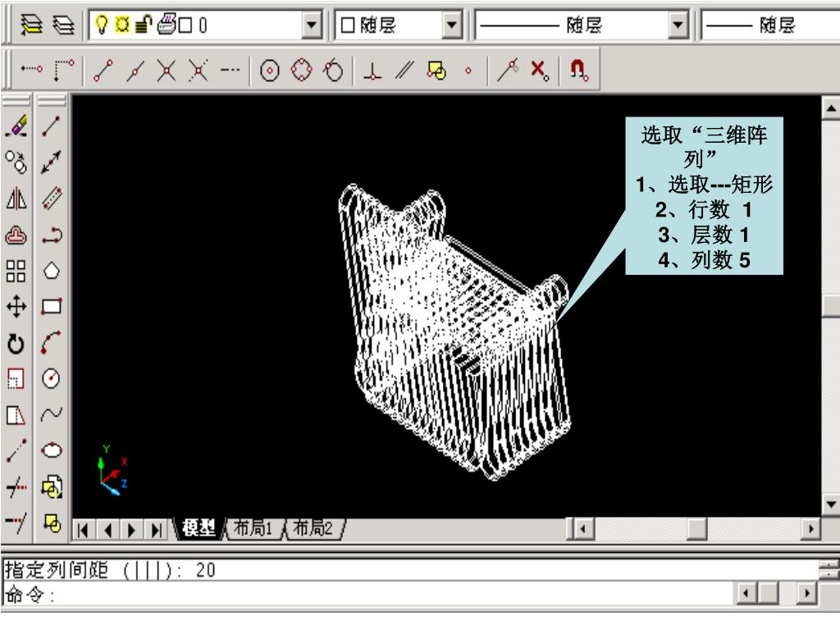
Task: Select the Array tool
Action: click(16, 271)
